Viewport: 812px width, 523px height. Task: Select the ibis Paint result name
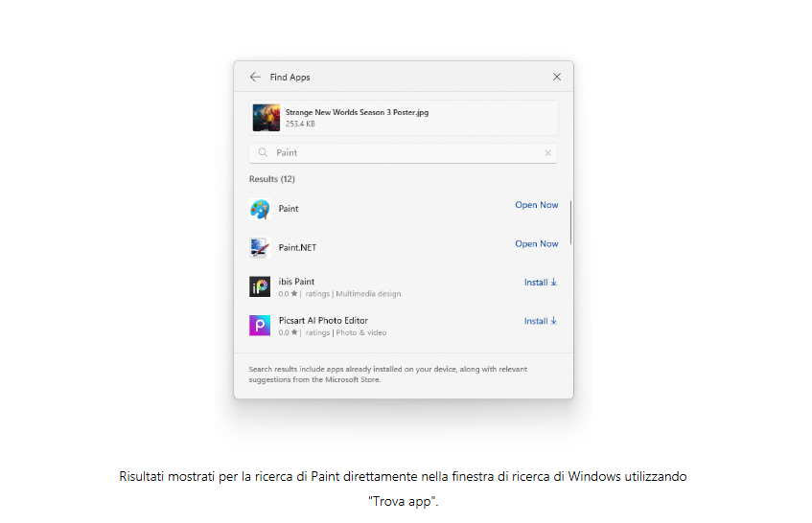pyautogui.click(x=296, y=282)
